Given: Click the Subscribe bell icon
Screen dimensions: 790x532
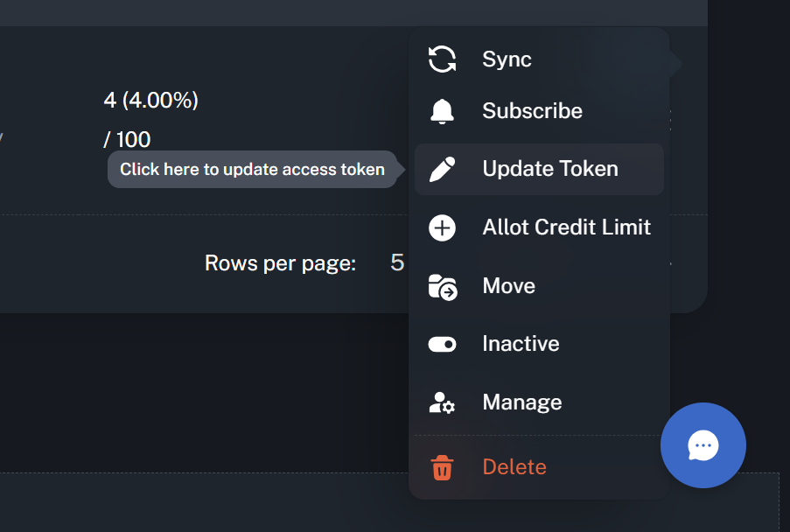Looking at the screenshot, I should point(442,111).
